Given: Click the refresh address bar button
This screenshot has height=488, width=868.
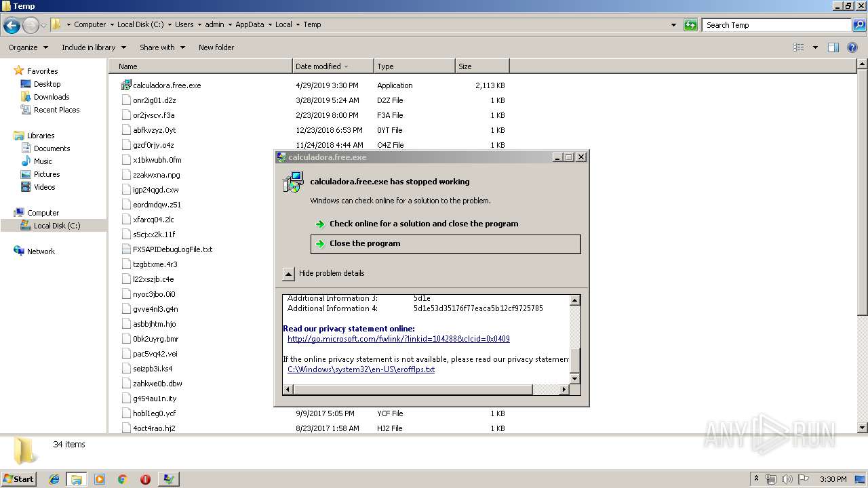Looking at the screenshot, I should 690,25.
